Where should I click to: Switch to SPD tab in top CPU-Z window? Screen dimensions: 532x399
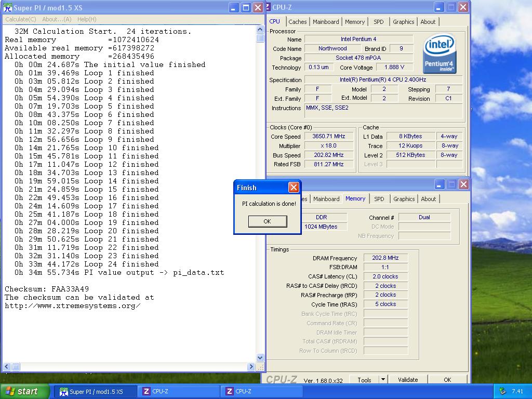coord(379,22)
